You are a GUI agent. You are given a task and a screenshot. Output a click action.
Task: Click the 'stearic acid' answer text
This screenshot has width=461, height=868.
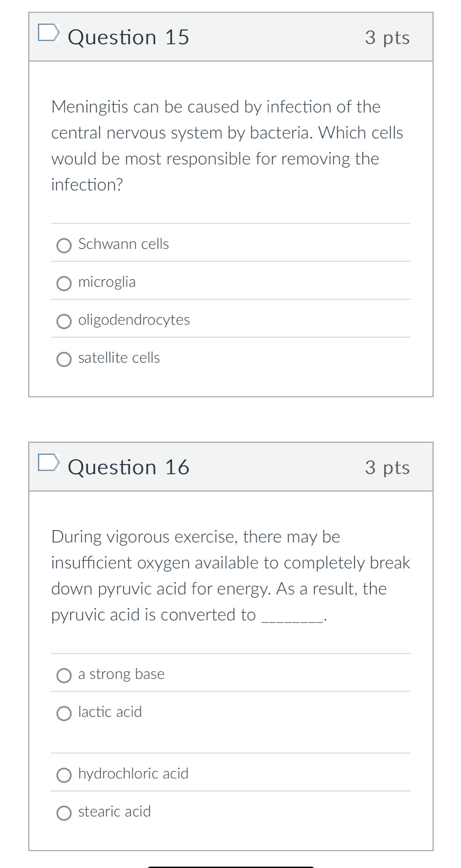click(x=114, y=811)
